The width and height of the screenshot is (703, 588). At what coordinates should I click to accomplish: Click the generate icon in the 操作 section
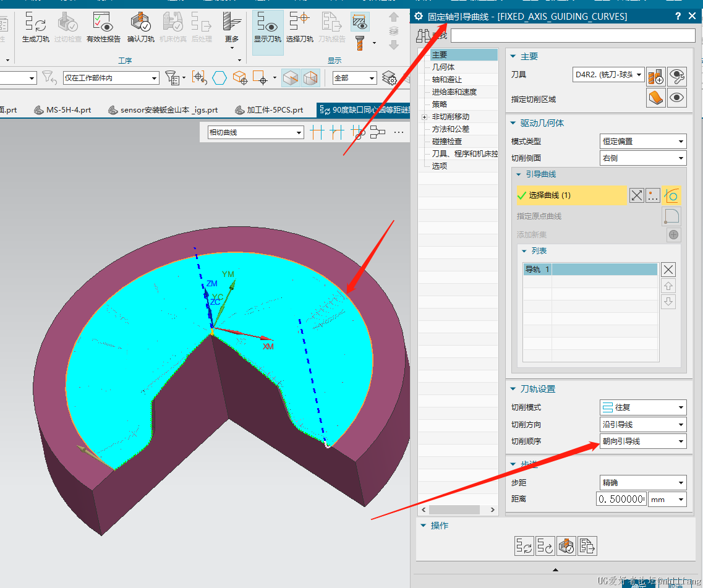524,546
